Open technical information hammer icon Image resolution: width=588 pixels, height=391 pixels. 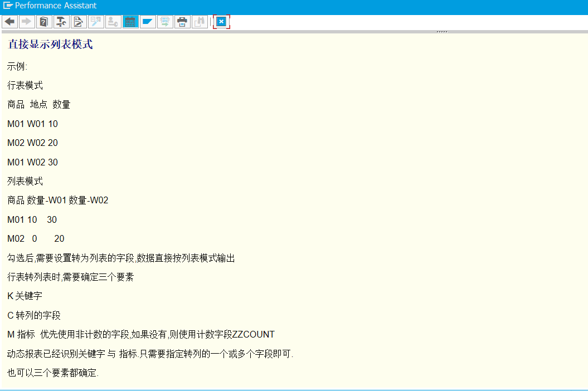click(x=61, y=22)
